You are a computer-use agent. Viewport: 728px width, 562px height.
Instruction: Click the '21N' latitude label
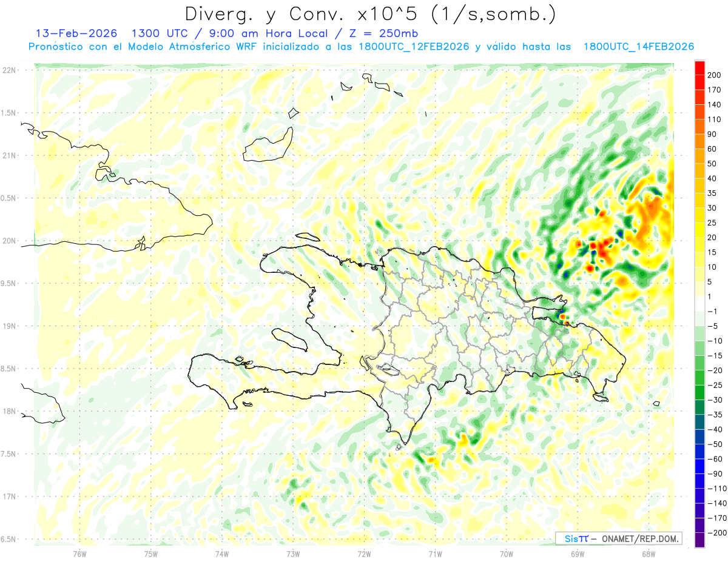pyautogui.click(x=9, y=155)
